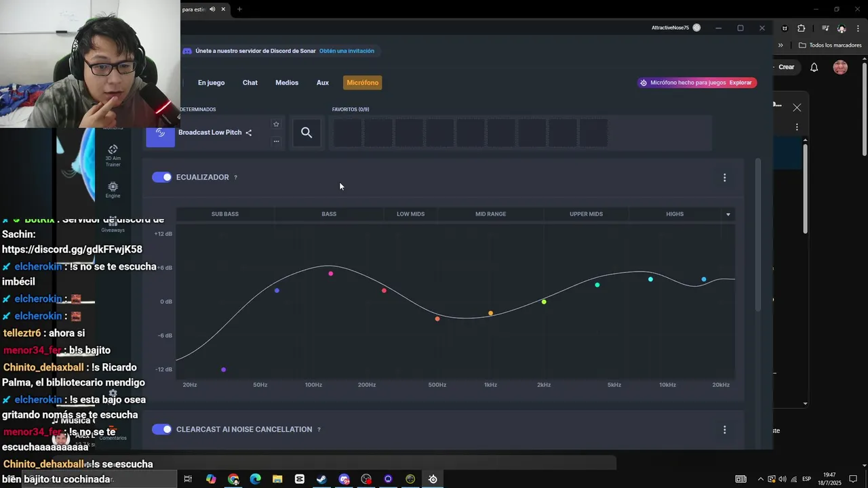Click the SUB BASS band header

(225, 214)
